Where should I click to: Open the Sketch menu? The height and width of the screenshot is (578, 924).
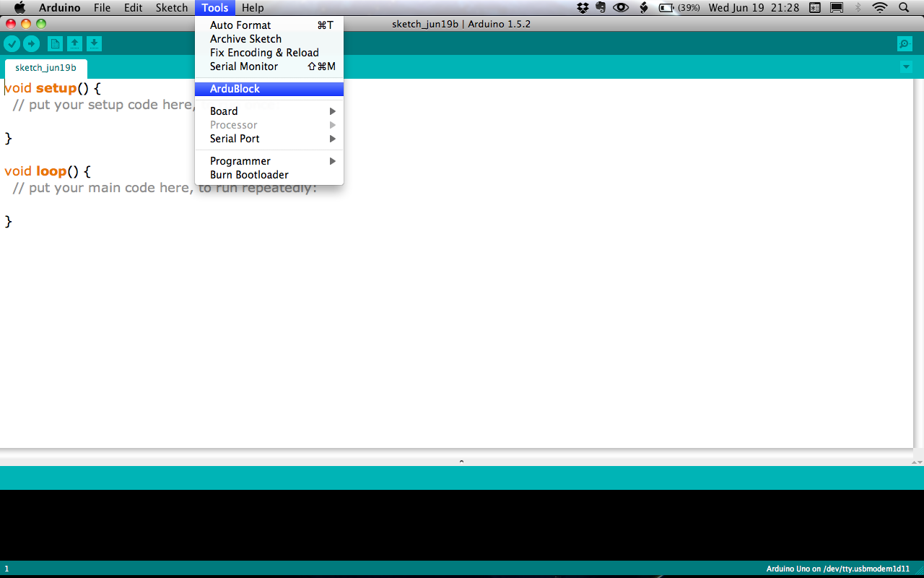[172, 8]
